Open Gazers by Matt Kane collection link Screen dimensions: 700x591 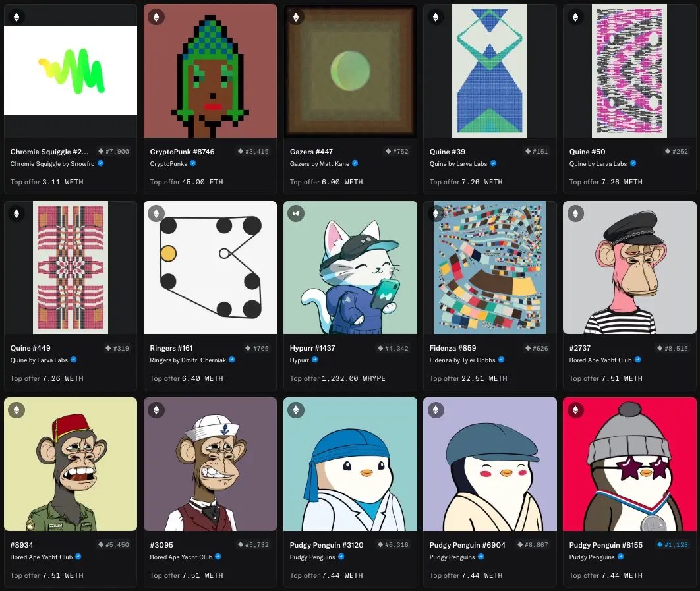click(x=319, y=164)
